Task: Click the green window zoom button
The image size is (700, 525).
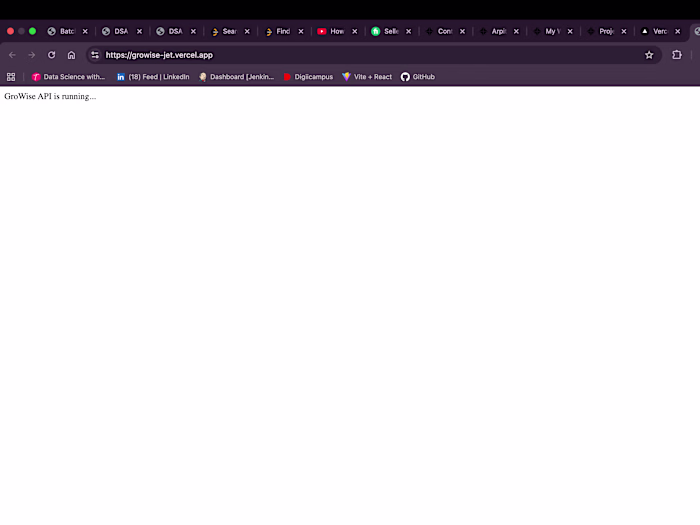Action: tap(32, 31)
